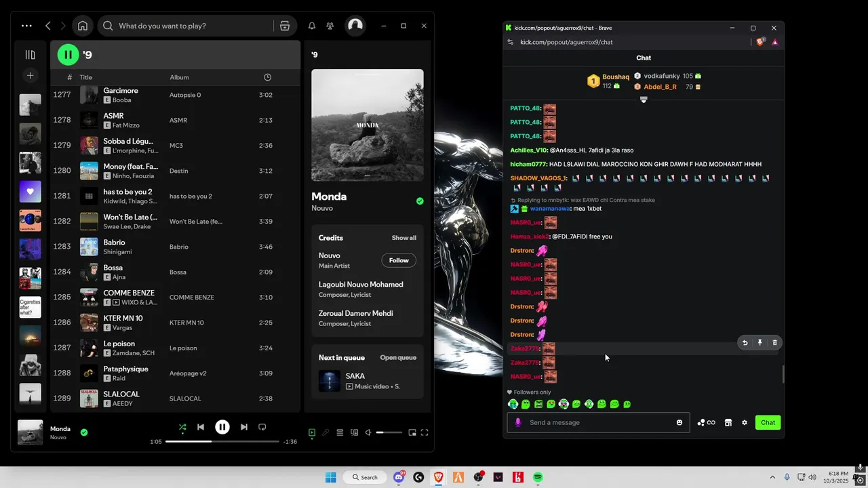868x488 pixels.
Task: Adjust Spotify volume slider
Action: tap(389, 432)
